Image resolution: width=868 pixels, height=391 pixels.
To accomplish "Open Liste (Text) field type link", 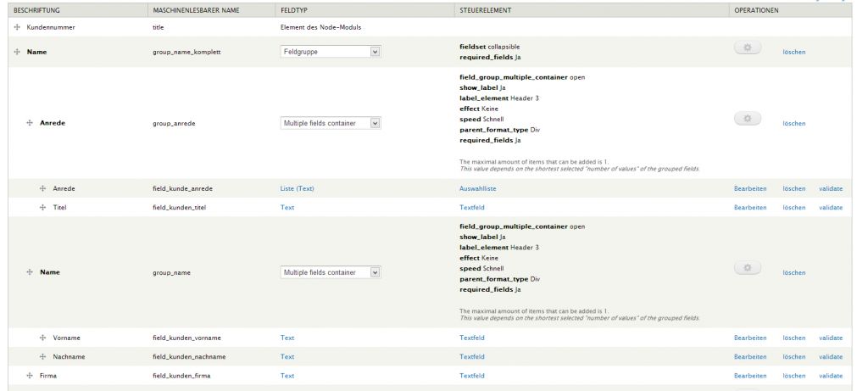I will point(297,188).
